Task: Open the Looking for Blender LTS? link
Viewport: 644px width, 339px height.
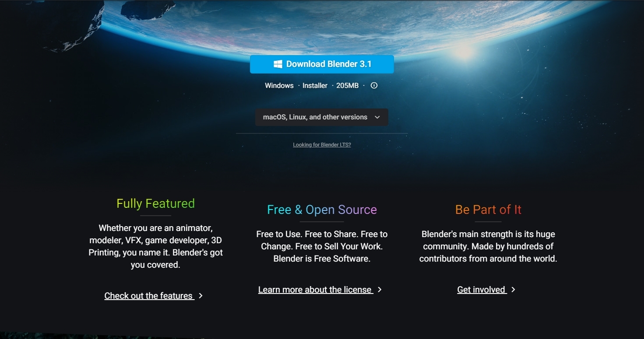Action: [322, 145]
